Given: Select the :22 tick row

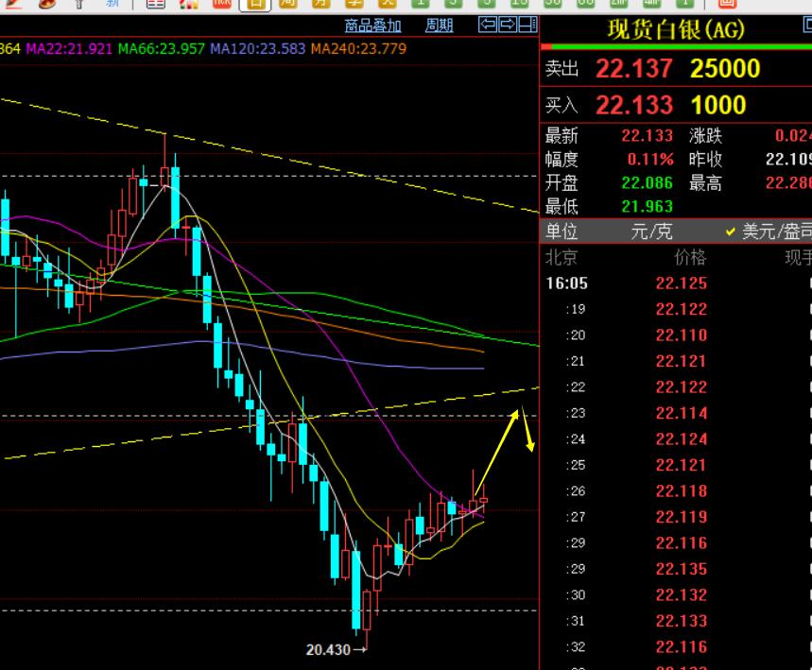Looking at the screenshot, I should 676,387.
